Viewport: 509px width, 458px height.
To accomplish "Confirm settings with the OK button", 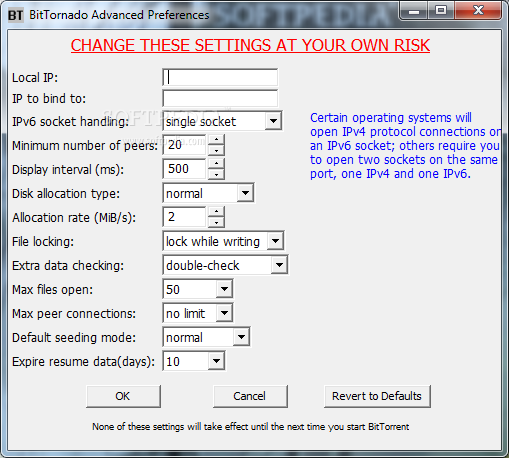I will [123, 396].
